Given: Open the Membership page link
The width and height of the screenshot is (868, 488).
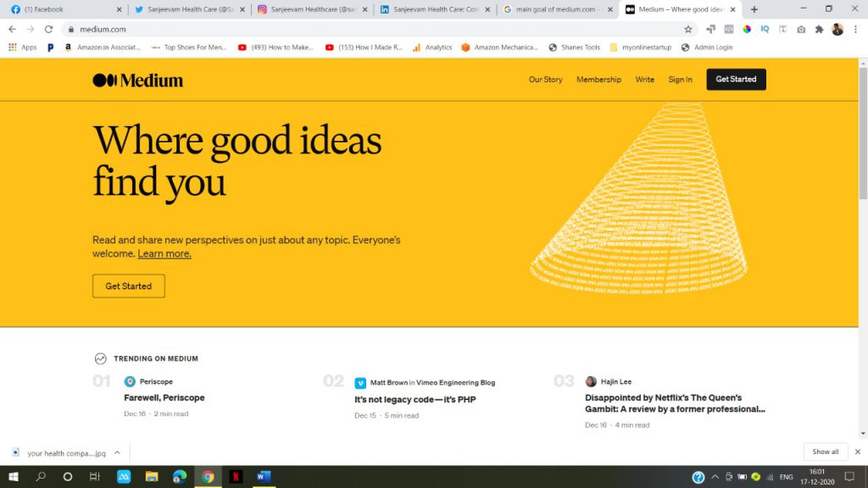Looking at the screenshot, I should click(x=598, y=80).
